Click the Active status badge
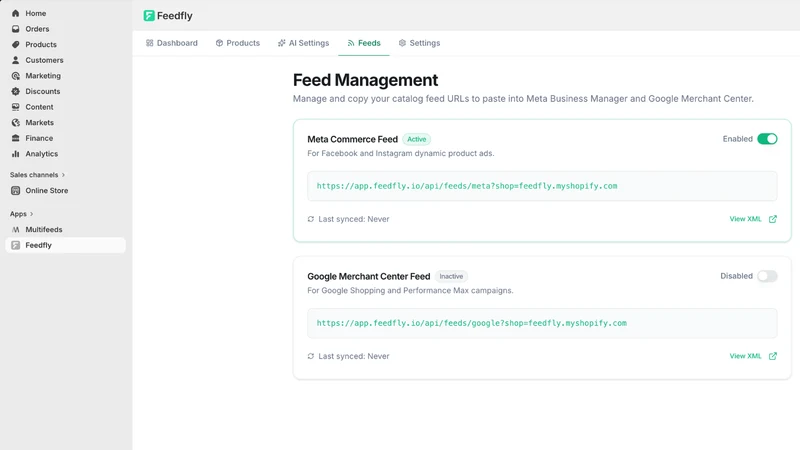This screenshot has width=800, height=450. (x=416, y=139)
